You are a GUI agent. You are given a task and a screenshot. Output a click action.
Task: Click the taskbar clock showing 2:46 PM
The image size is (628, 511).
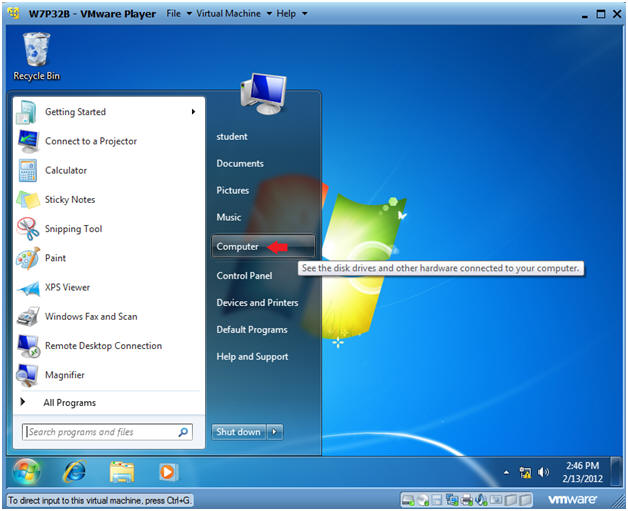click(x=582, y=472)
